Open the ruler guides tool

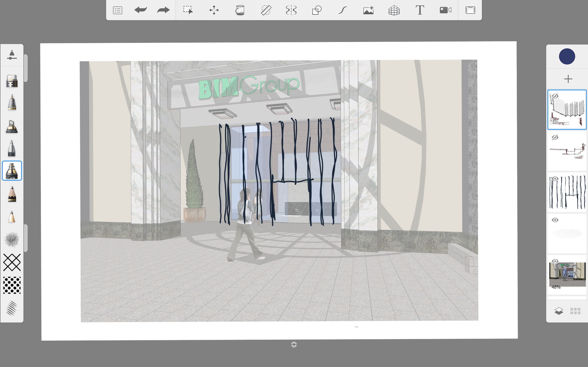[266, 10]
